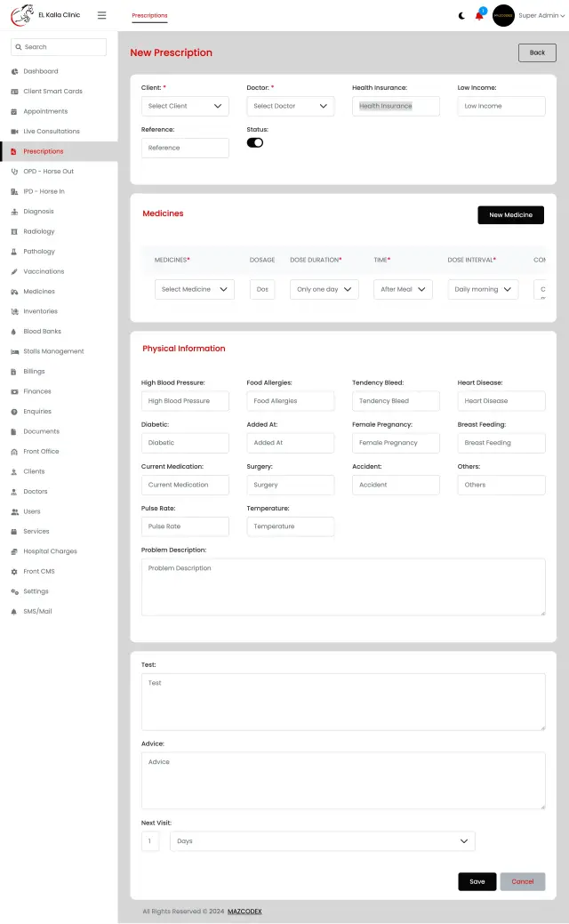Focus the sidebar Search field

pos(59,47)
